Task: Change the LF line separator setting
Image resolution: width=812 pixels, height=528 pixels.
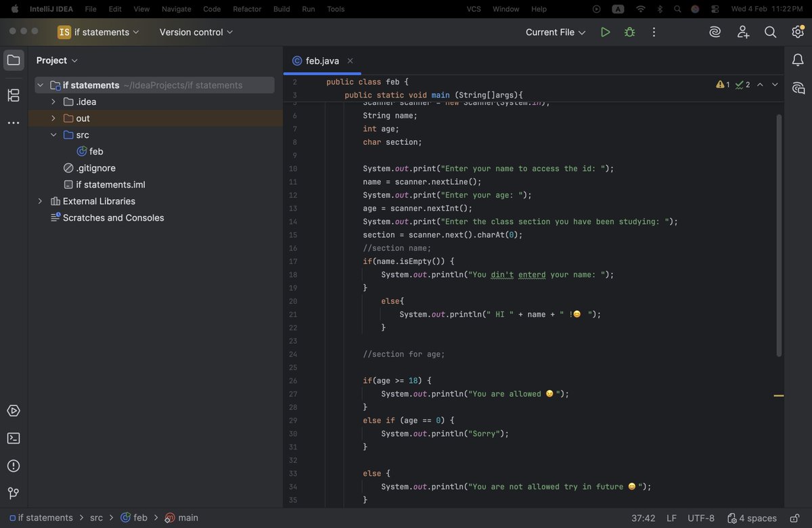Action: click(x=671, y=518)
